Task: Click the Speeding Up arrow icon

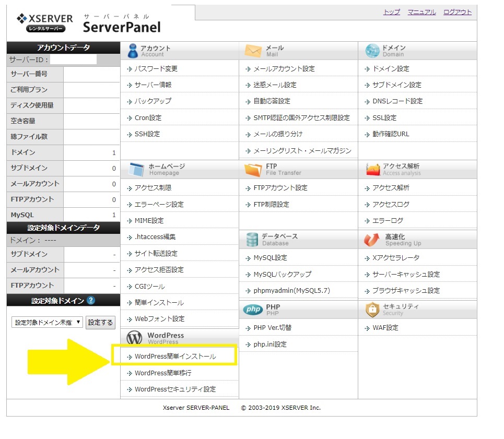Action: pyautogui.click(x=371, y=240)
